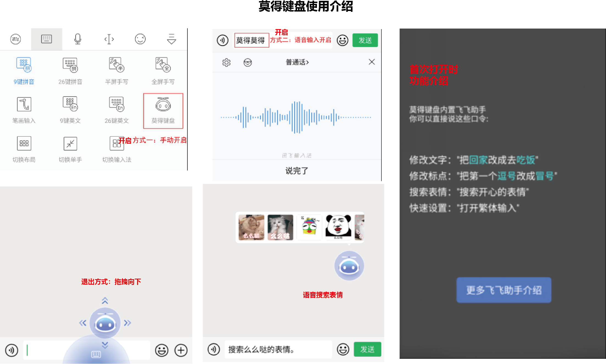This screenshot has width=606, height=364.
Task: Select the keyboard layout toolbar tab
Action: click(46, 39)
